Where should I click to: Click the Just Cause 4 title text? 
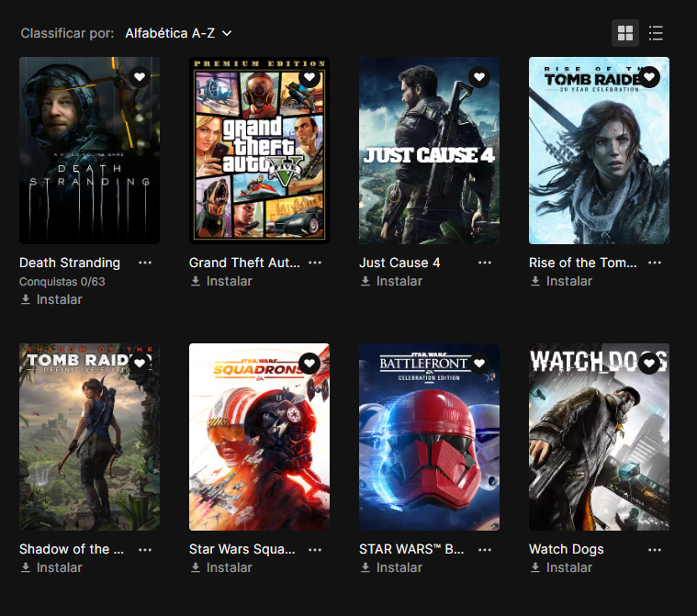tap(399, 263)
